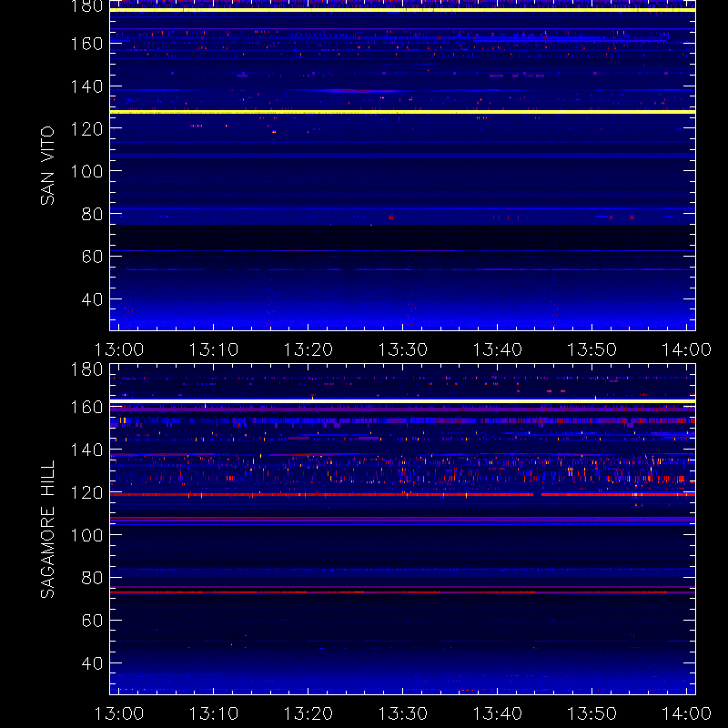Select the 180 tick label on Sagamore Hill plot
728x728 pixels.
click(x=86, y=369)
